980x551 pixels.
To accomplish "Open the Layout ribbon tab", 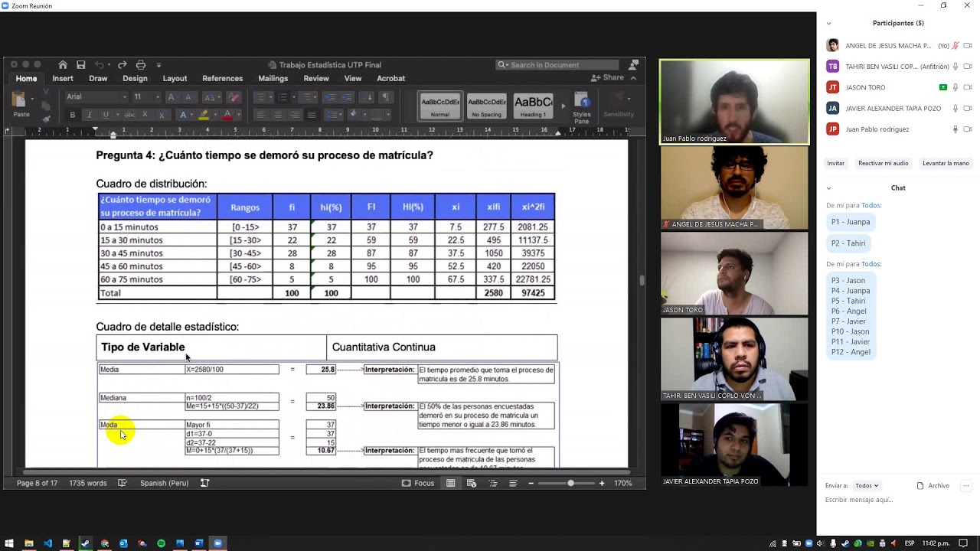I will coord(175,78).
